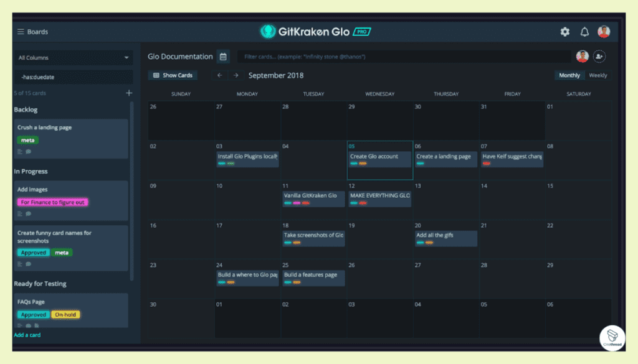Select calendar day 27 in September's last week
The width and height of the screenshot is (638, 364).
point(446,279)
